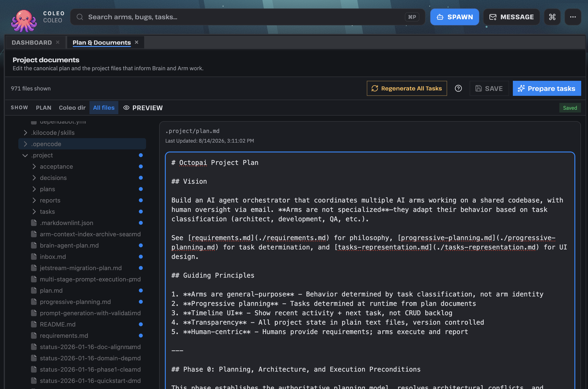Viewport: 588px width, 389px height.
Task: Click the plan.md file icon
Action: pos(34,291)
